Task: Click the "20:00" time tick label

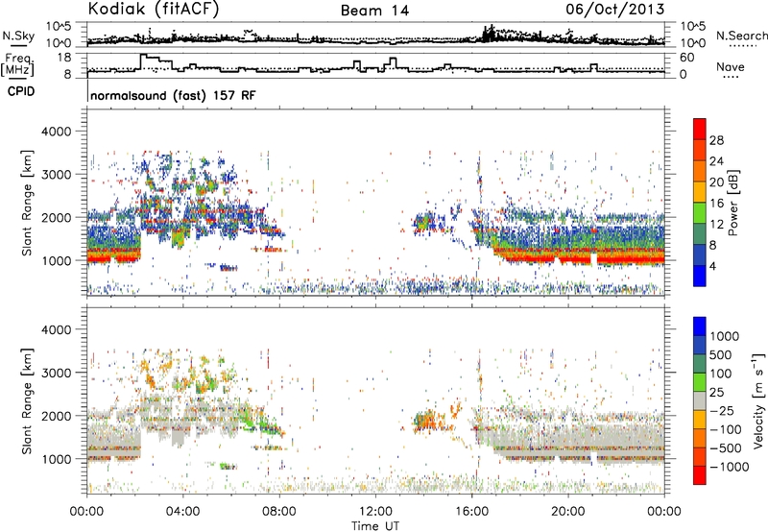Action: (x=568, y=512)
